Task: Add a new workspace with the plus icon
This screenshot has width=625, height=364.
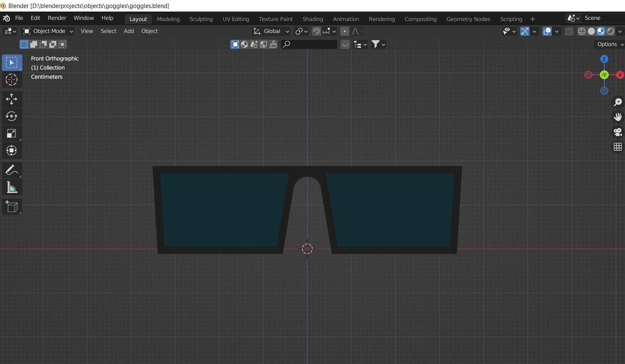Action: 533,19
